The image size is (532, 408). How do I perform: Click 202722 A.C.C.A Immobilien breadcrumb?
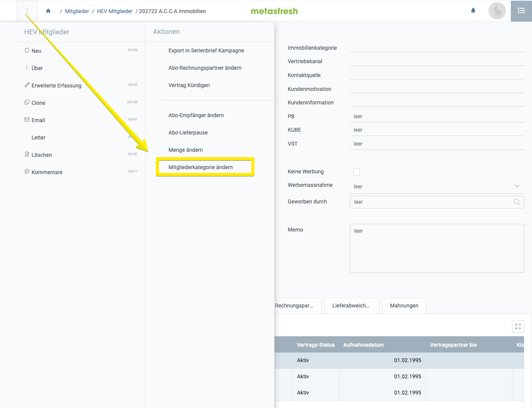point(172,11)
